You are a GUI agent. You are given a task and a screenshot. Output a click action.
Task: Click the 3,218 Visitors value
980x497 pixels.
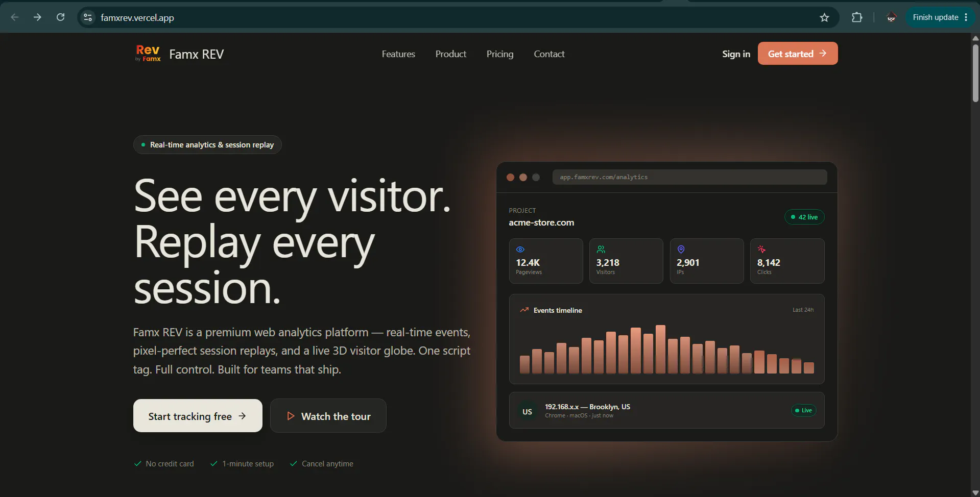(608, 263)
